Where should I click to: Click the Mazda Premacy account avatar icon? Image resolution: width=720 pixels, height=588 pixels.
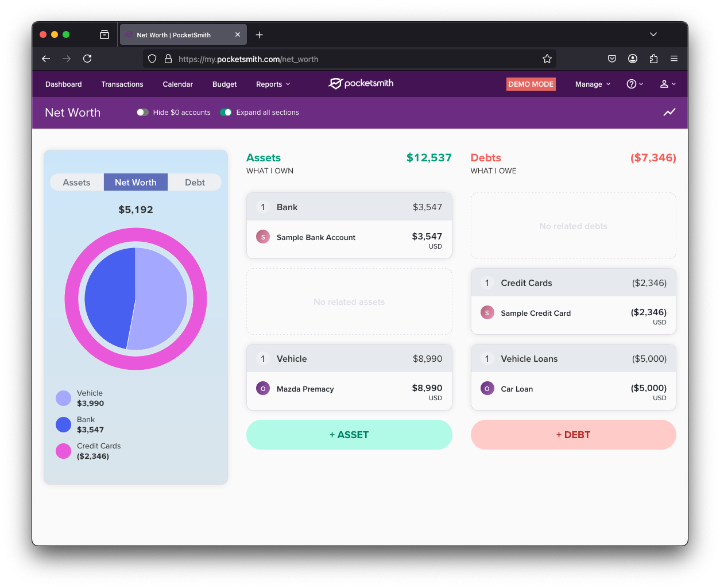pyautogui.click(x=263, y=389)
